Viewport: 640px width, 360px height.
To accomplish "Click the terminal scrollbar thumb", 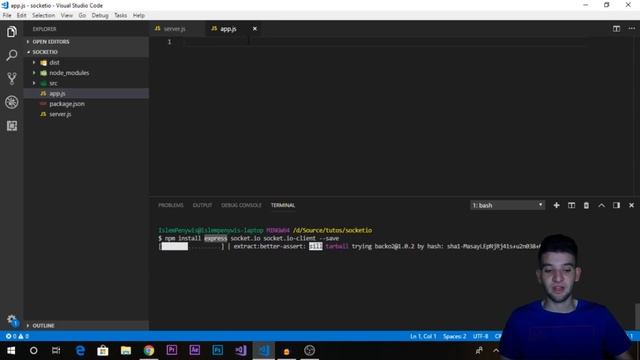I will pyautogui.click(x=637, y=316).
